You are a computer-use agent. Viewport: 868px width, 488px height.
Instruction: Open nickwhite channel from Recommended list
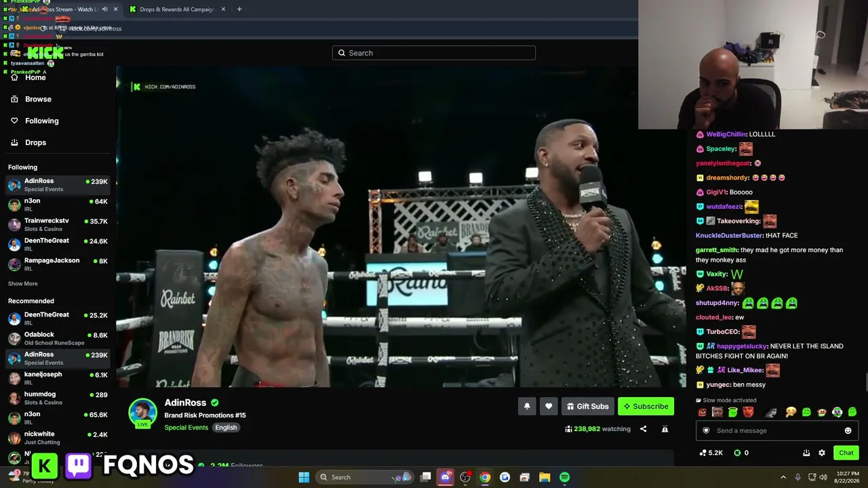pyautogui.click(x=58, y=437)
